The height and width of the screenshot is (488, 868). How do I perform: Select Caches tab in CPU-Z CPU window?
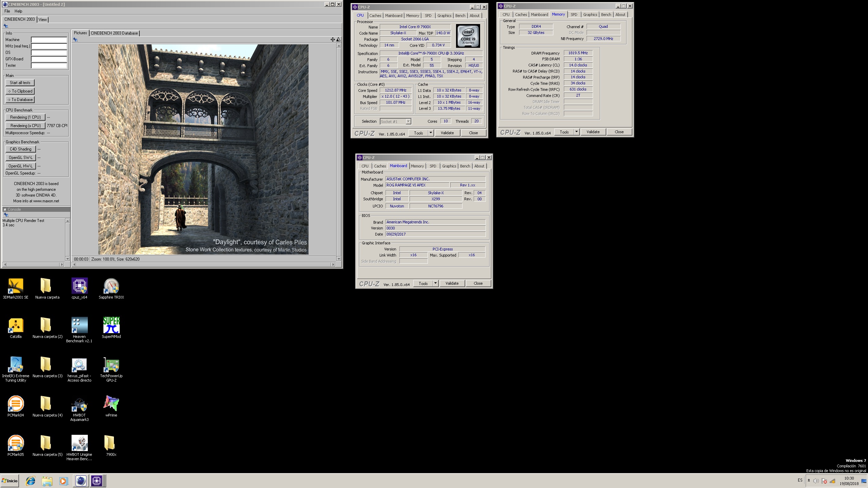(375, 16)
